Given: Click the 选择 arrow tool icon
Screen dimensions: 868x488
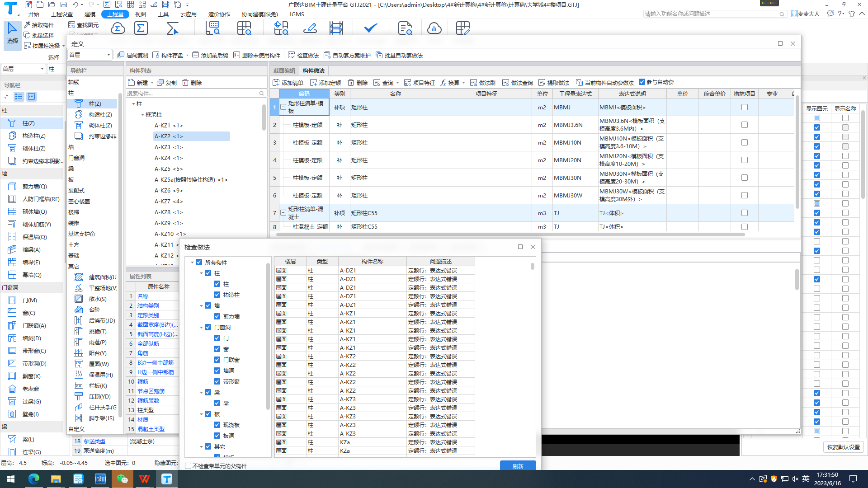Looking at the screenshot, I should coord(12,29).
